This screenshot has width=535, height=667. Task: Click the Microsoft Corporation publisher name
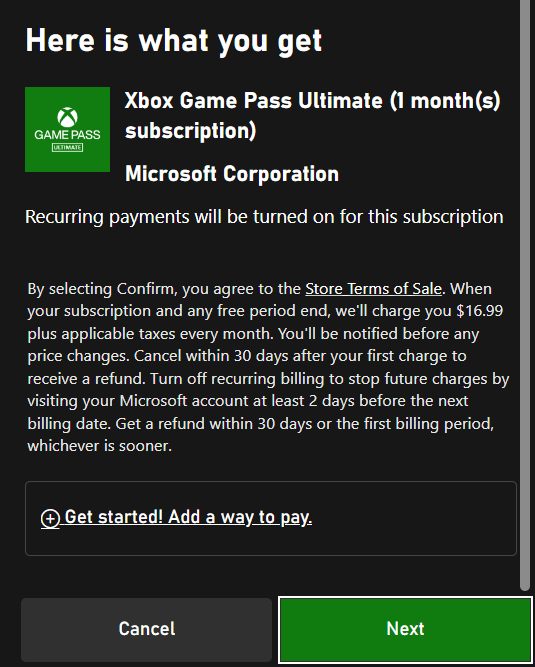232,174
